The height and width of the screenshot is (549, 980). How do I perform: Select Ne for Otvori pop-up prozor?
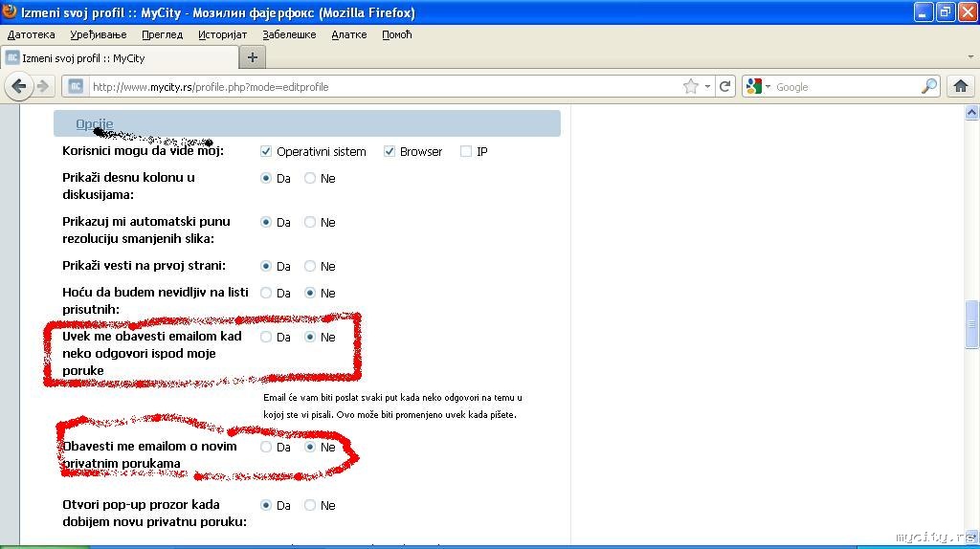[x=310, y=505]
